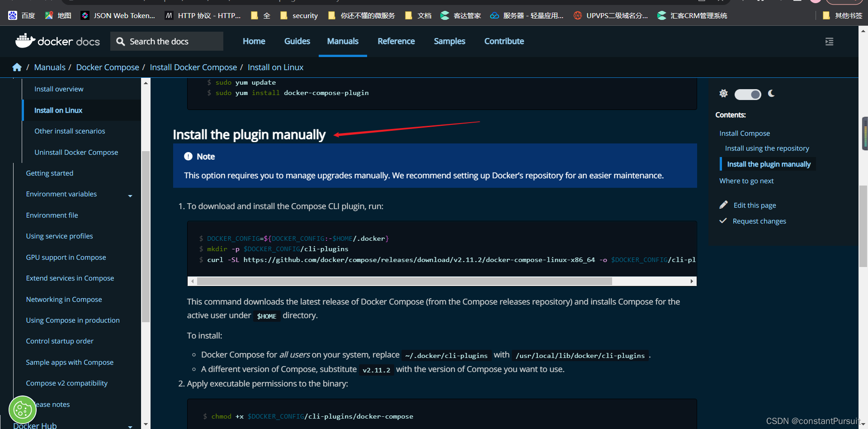
Task: Open the HTTP 协议 bookmark
Action: (203, 15)
